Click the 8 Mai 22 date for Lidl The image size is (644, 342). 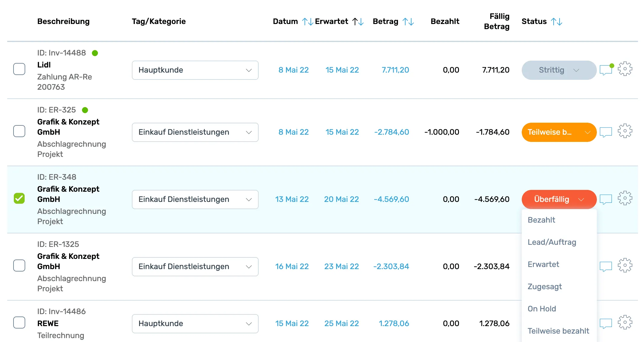293,70
